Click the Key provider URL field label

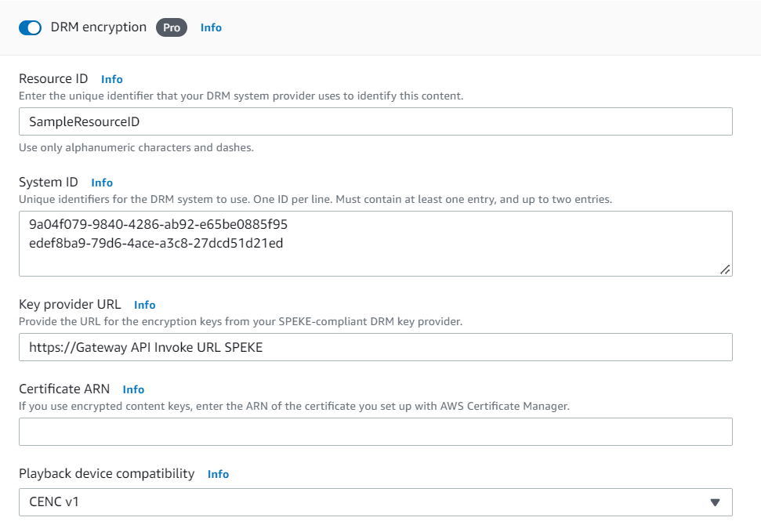pos(70,305)
